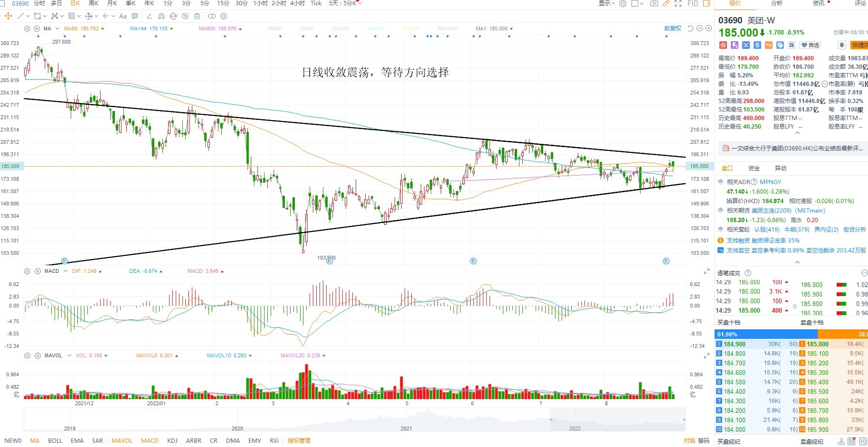Viewport: 868px width, 447px height.
Task: Activate the pencil drawing mode icon
Action: pyautogui.click(x=666, y=3)
